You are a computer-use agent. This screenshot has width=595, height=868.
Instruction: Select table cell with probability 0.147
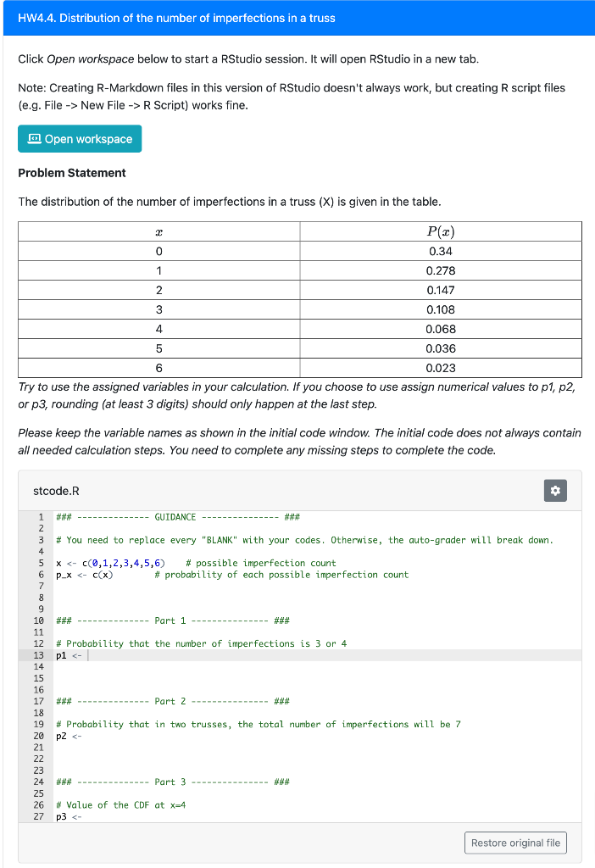[x=441, y=290]
